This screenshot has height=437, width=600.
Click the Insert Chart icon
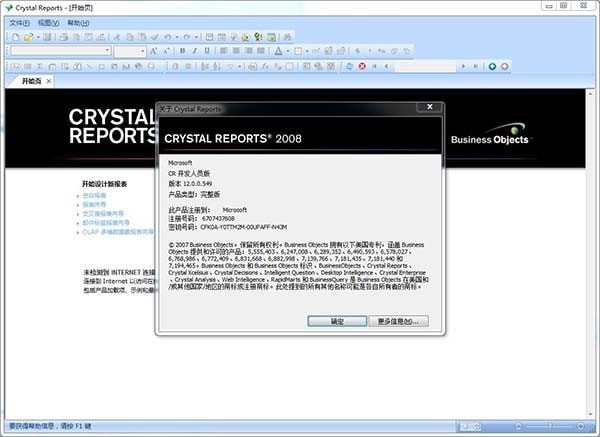pyautogui.click(x=126, y=67)
